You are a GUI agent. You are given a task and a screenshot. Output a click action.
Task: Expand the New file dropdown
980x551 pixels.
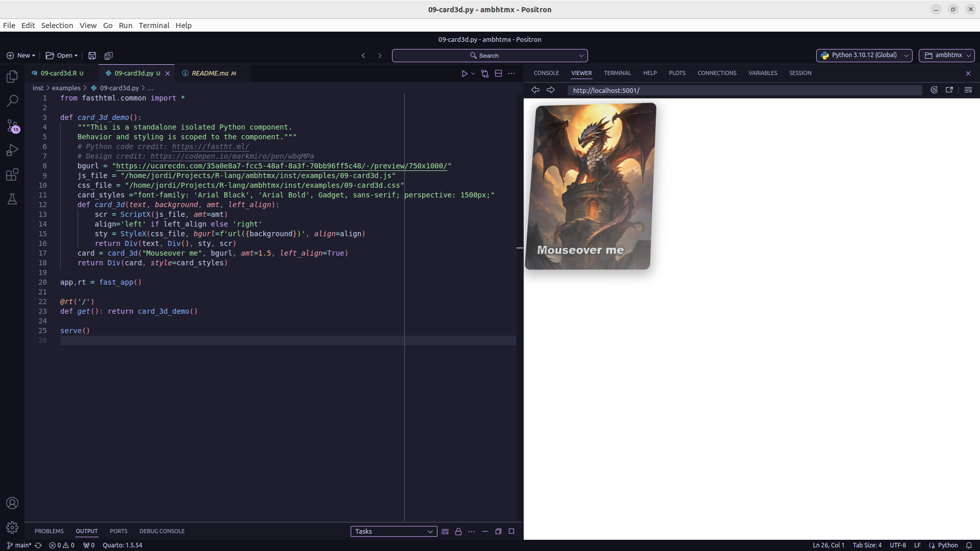pyautogui.click(x=34, y=56)
